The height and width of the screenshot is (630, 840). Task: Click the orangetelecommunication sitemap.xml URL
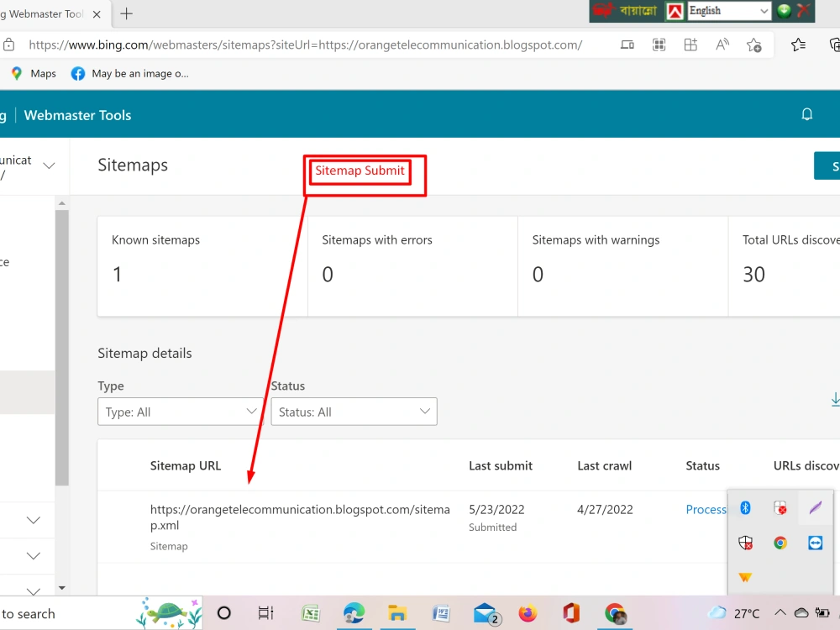[300, 517]
